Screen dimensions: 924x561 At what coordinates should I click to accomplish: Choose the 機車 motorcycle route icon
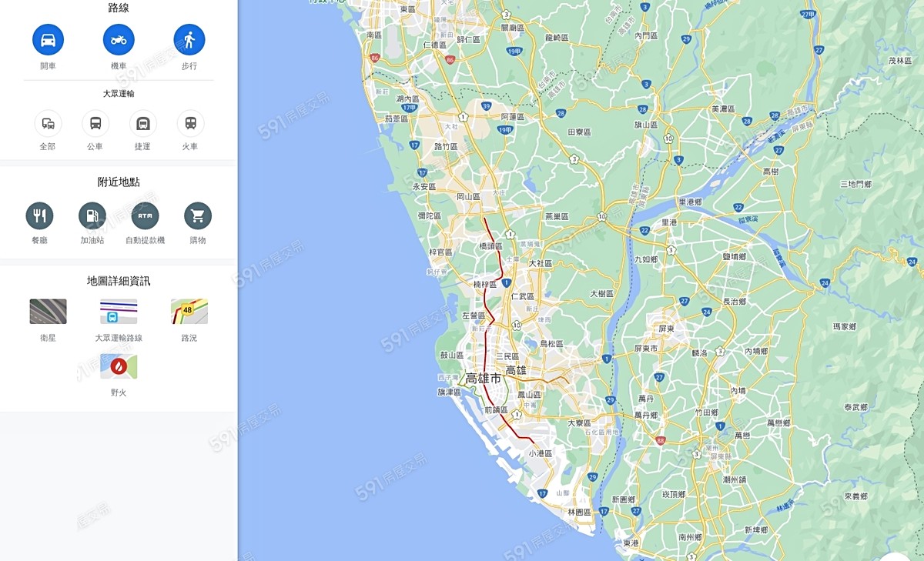pyautogui.click(x=119, y=39)
